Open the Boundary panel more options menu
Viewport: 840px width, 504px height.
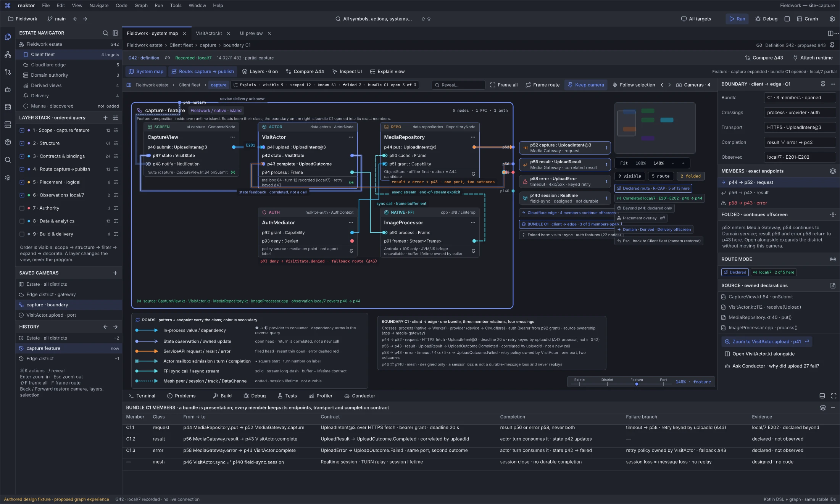point(833,84)
